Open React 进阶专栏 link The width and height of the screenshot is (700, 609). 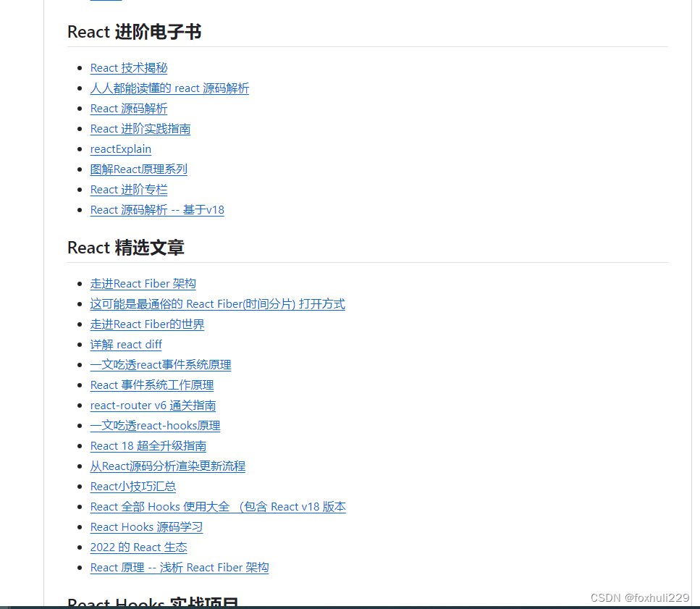129,190
